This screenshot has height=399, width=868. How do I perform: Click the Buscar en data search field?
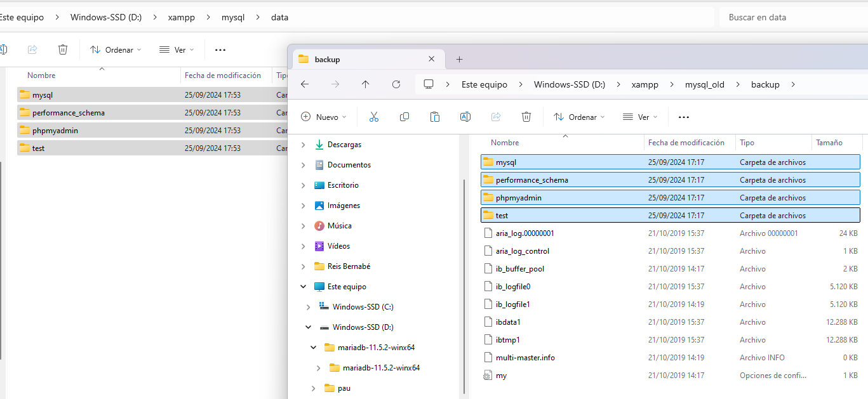click(793, 17)
